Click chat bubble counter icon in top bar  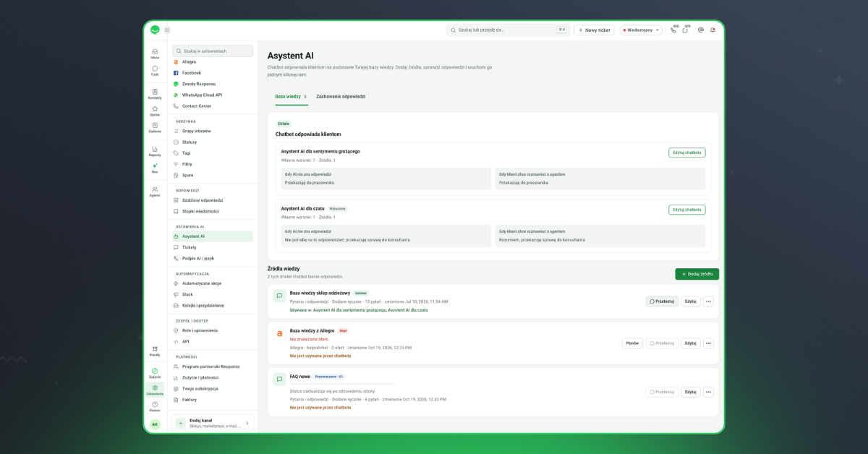pyautogui.click(x=686, y=30)
